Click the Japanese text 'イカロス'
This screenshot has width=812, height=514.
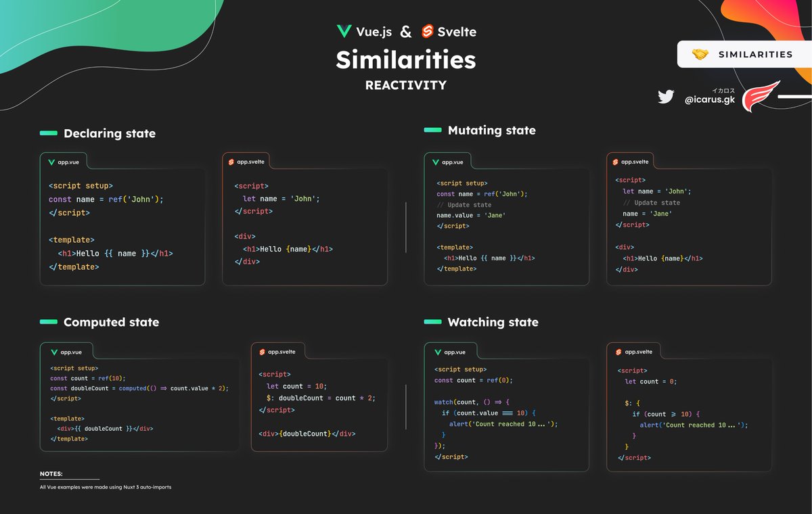pos(723,89)
